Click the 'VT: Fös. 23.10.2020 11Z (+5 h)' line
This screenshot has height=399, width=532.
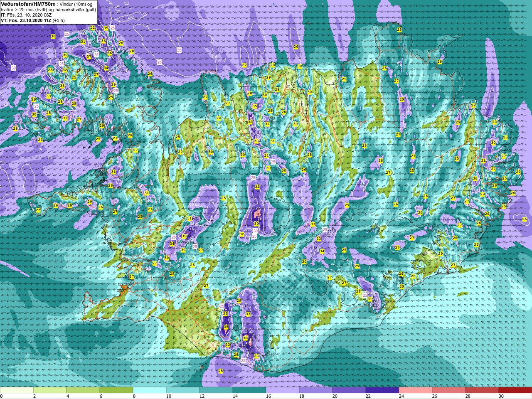pyautogui.click(x=32, y=20)
